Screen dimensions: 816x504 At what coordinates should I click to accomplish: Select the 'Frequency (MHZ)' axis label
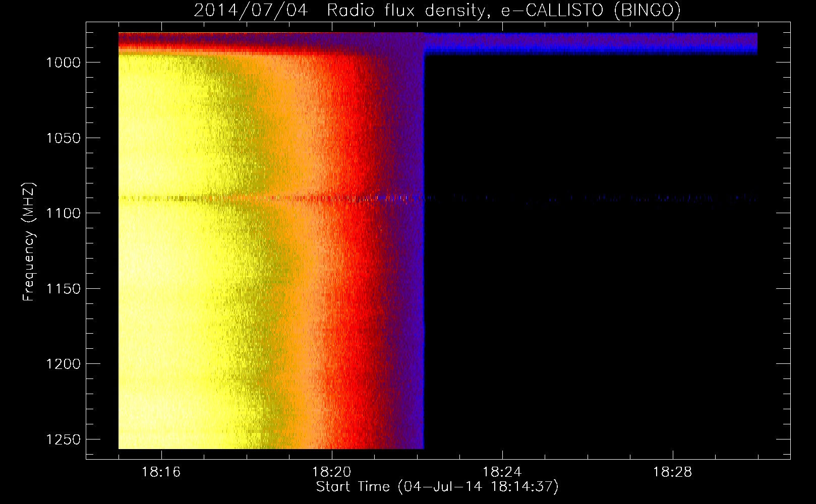click(29, 242)
